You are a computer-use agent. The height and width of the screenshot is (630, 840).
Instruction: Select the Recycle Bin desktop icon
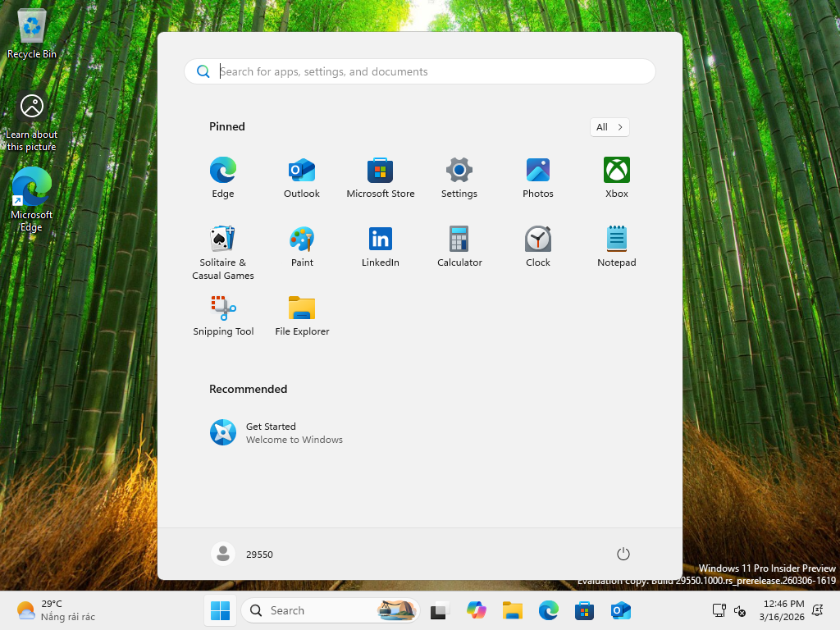(32, 34)
